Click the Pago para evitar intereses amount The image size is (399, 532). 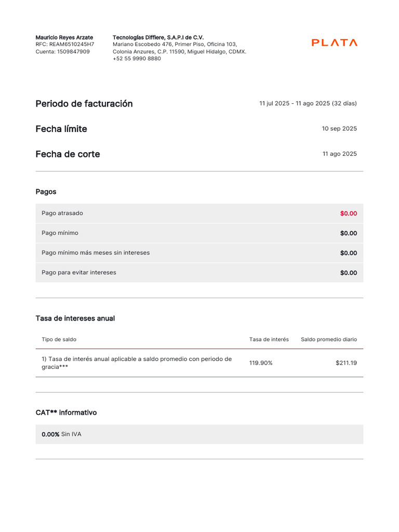pos(348,273)
